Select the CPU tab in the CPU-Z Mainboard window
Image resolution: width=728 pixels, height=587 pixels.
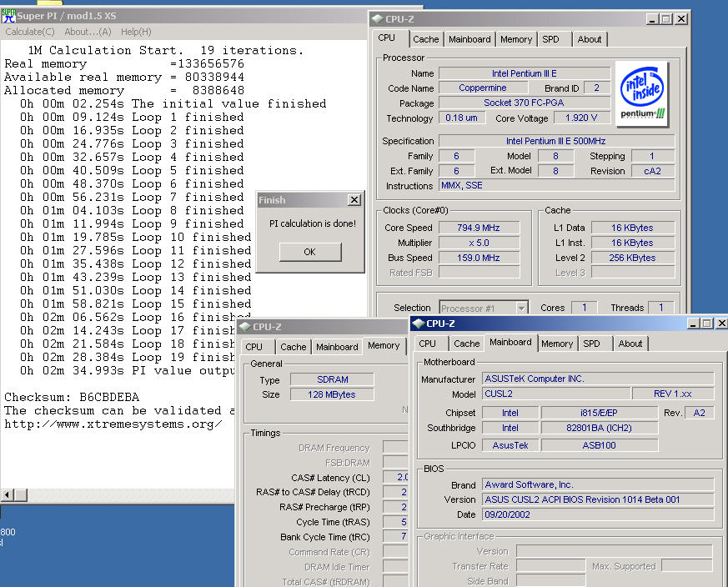tap(428, 344)
